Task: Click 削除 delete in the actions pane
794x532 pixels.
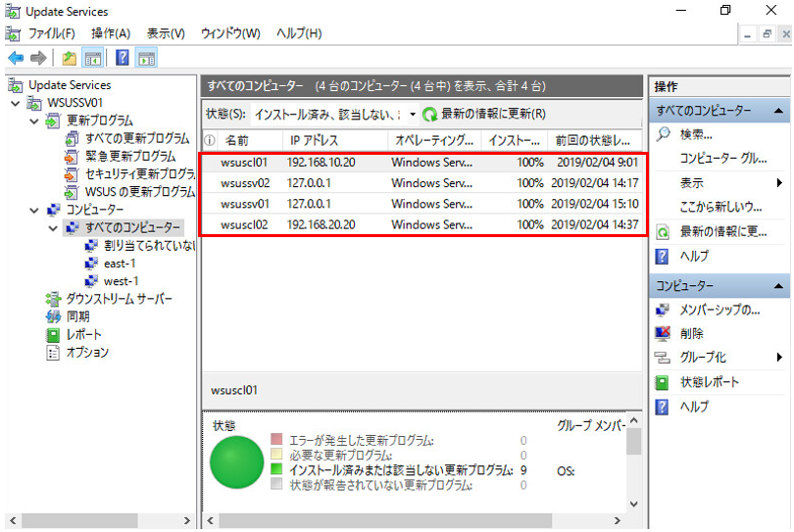Action: click(x=691, y=333)
